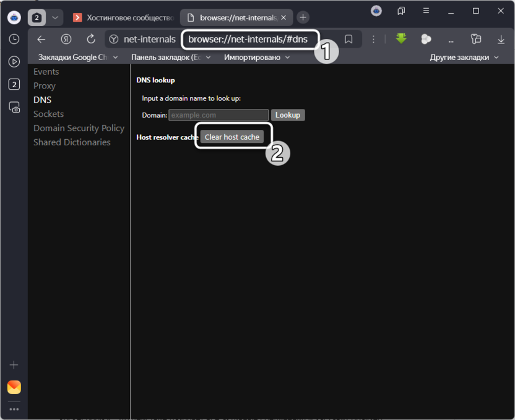The width and height of the screenshot is (515, 420).
Task: Open address bar vertical dots menu
Action: (373, 40)
